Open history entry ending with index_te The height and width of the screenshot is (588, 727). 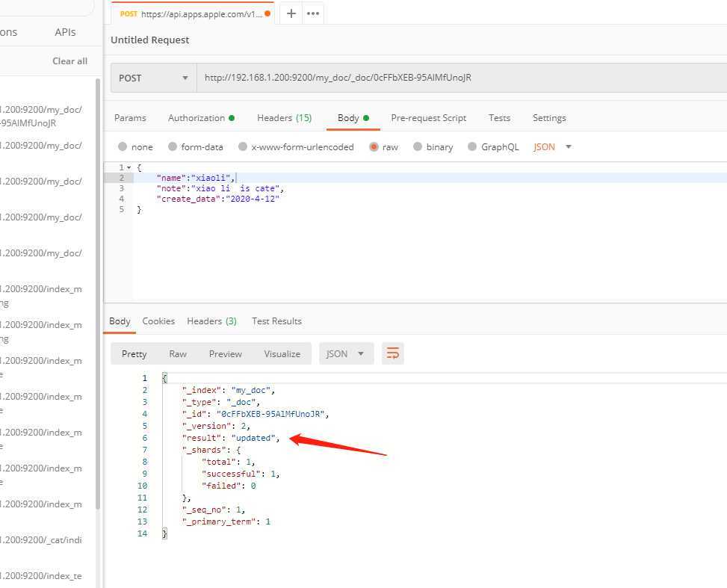pos(41,575)
